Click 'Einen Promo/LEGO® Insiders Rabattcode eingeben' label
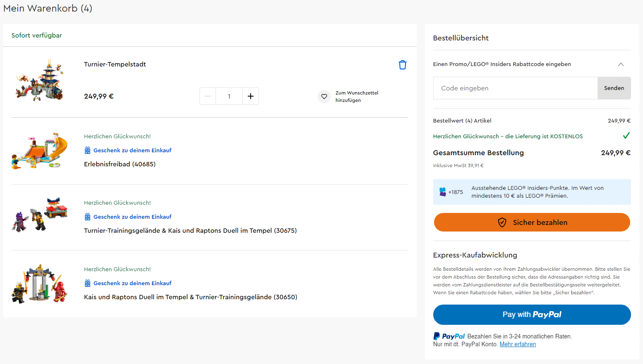Image resolution: width=643 pixels, height=364 pixels. (x=502, y=64)
